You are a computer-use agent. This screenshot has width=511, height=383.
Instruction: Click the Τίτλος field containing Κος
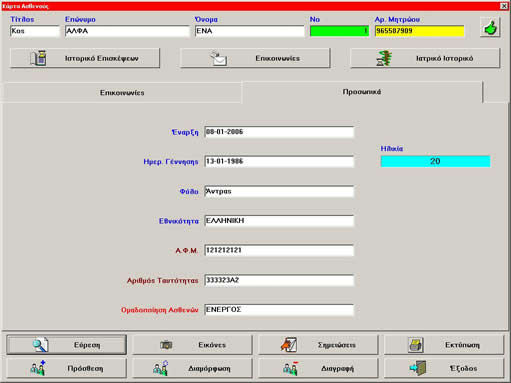(35, 31)
